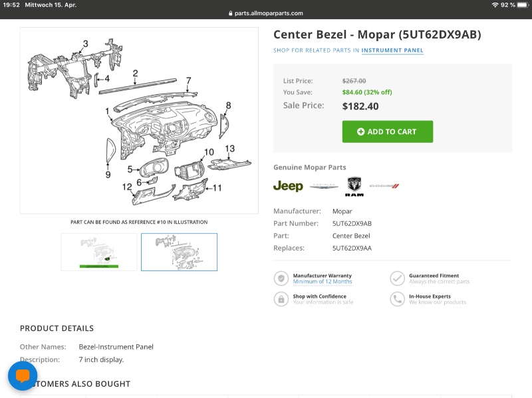Select the second selected diagram thumbnail
This screenshot has width=532, height=398.
pos(179,252)
